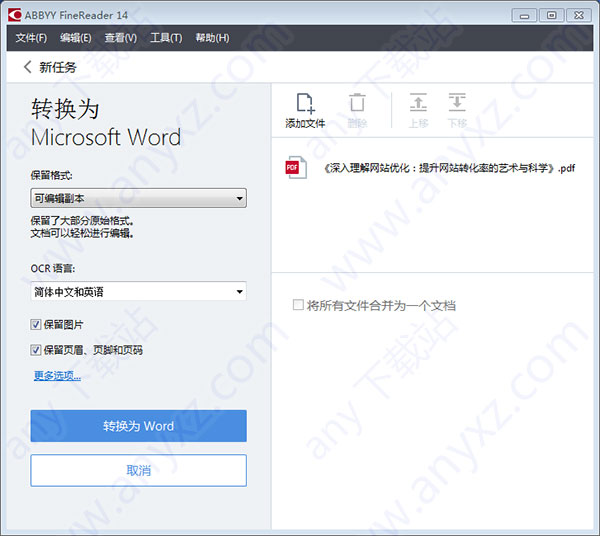Toggle the 保留页眉、页脚和页码 checkbox
Viewport: 600px width, 536px height.
36,350
